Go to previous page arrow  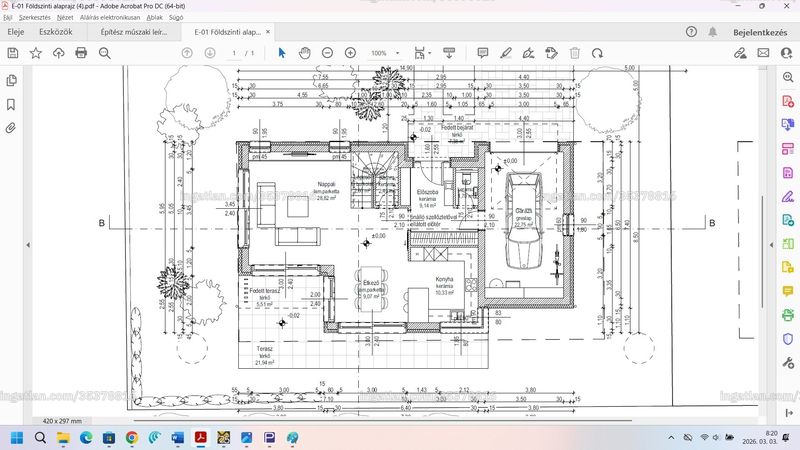coord(187,53)
